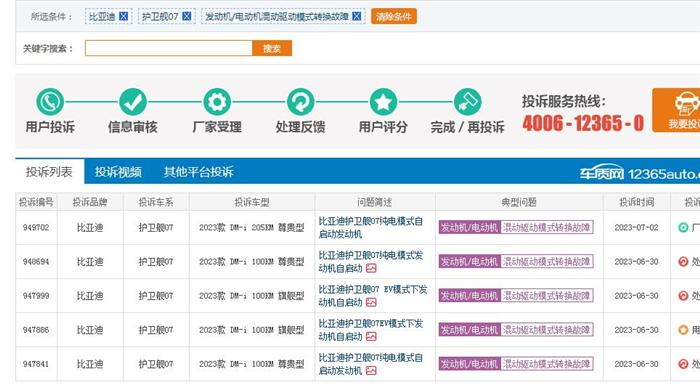Viewport: 700px width, 387px height.
Task: Select complaint number 949702
Action: (36, 228)
